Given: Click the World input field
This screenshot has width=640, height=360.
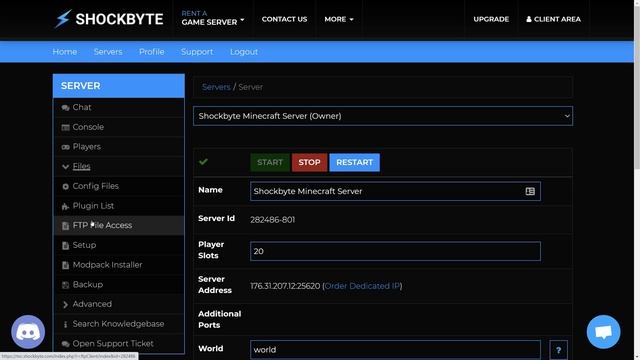Looking at the screenshot, I should click(395, 350).
